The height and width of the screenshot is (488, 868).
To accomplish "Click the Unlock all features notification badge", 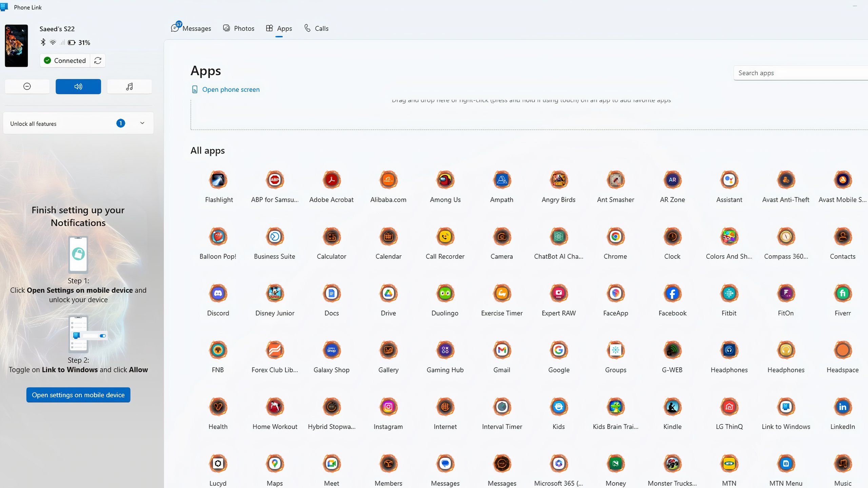I will (x=120, y=123).
